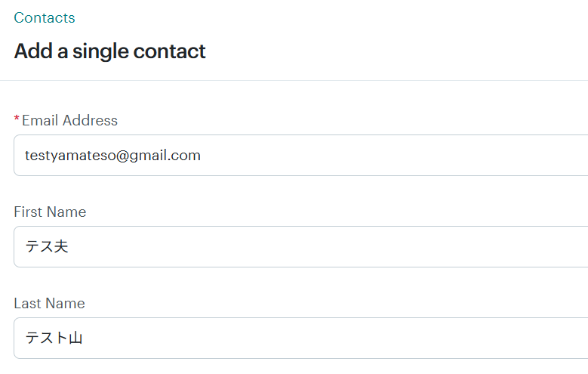Click the word "Address" in the email label
Viewport: 588px width, 374px height.
[90, 120]
